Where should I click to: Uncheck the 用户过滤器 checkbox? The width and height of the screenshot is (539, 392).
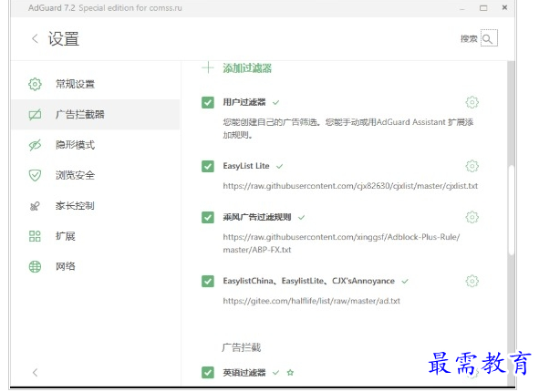[208, 102]
